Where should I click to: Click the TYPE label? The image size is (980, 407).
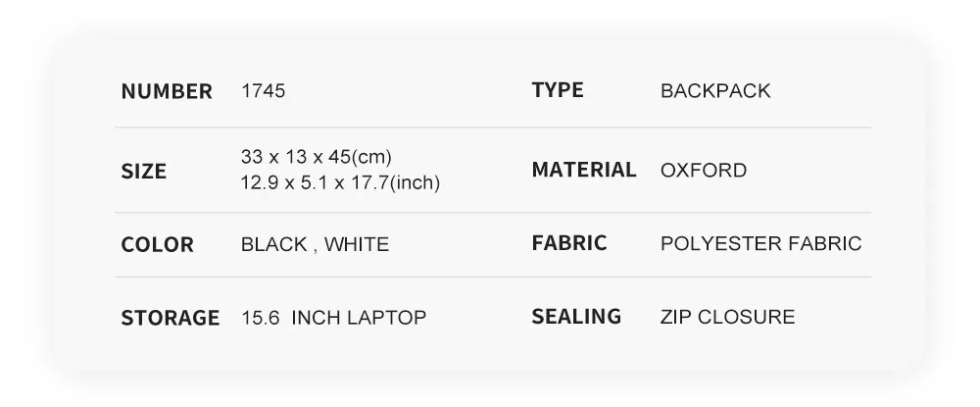[558, 90]
